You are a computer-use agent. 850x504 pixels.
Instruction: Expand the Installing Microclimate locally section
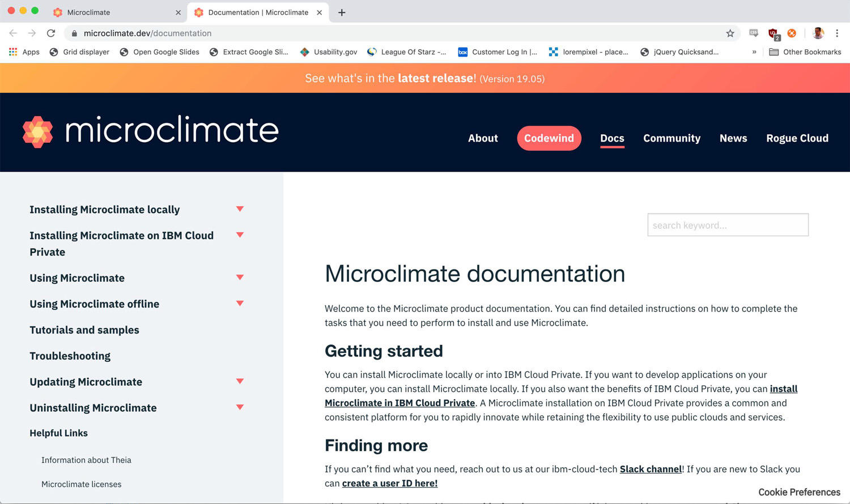click(240, 208)
